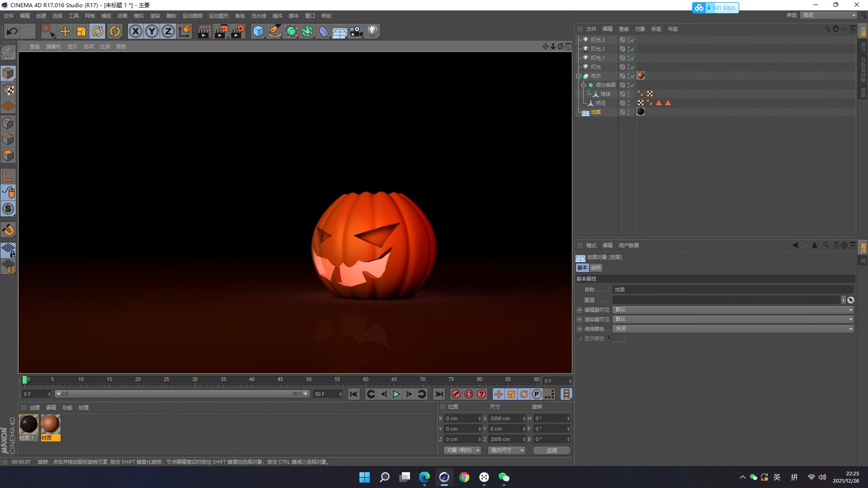Open the 界面 layout dropdown
868x488 pixels.
click(829, 15)
